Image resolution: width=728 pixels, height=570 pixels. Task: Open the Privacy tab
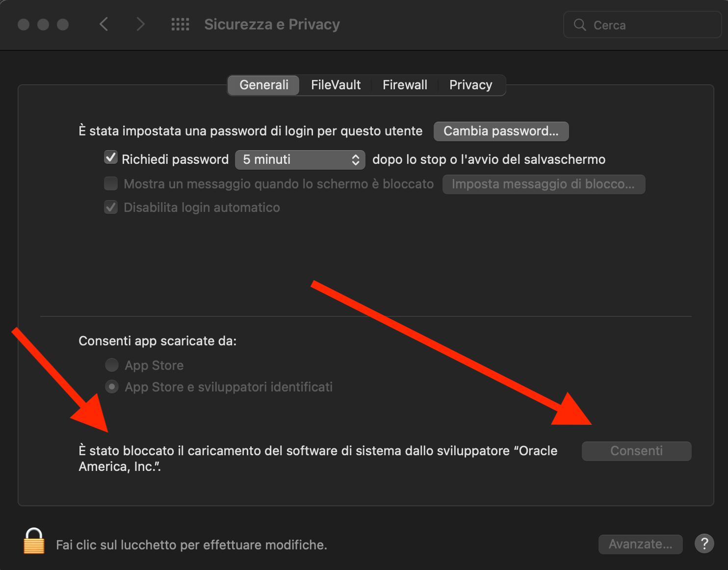coord(470,85)
